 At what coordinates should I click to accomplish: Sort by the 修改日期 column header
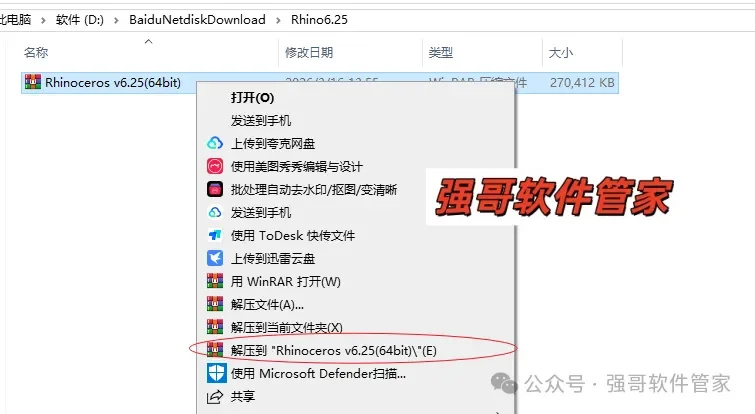(309, 52)
